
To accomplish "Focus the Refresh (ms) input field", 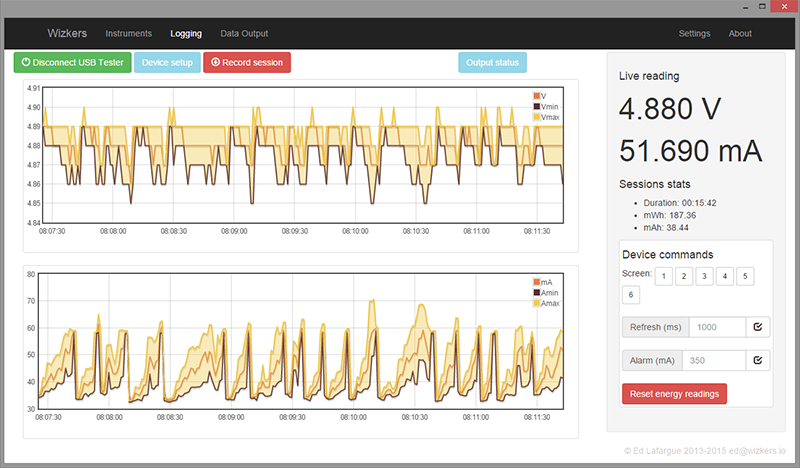I will (x=718, y=327).
